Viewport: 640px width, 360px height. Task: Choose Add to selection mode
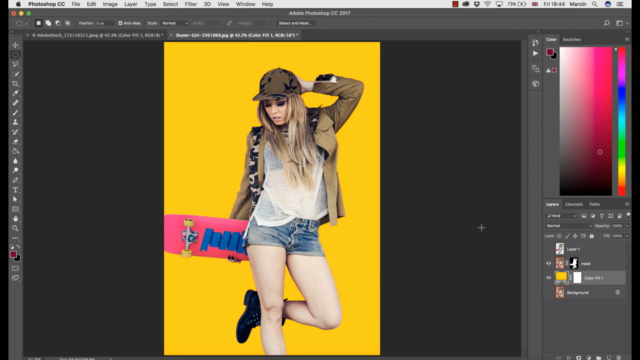pyautogui.click(x=48, y=23)
